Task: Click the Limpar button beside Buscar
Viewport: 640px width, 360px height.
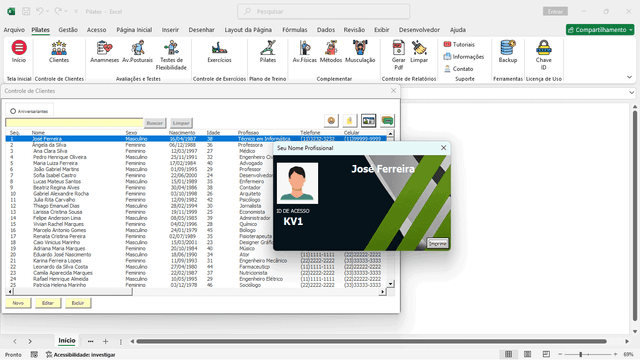Action: [181, 123]
